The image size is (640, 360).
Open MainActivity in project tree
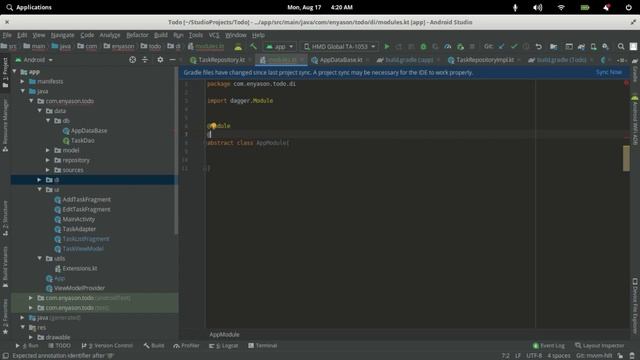click(74, 219)
